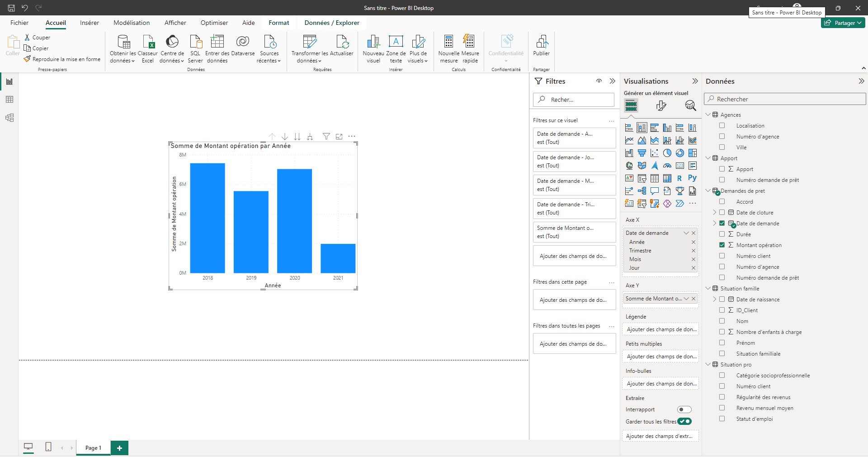The height and width of the screenshot is (457, 868).
Task: Select the Filled map visual
Action: [x=642, y=166]
